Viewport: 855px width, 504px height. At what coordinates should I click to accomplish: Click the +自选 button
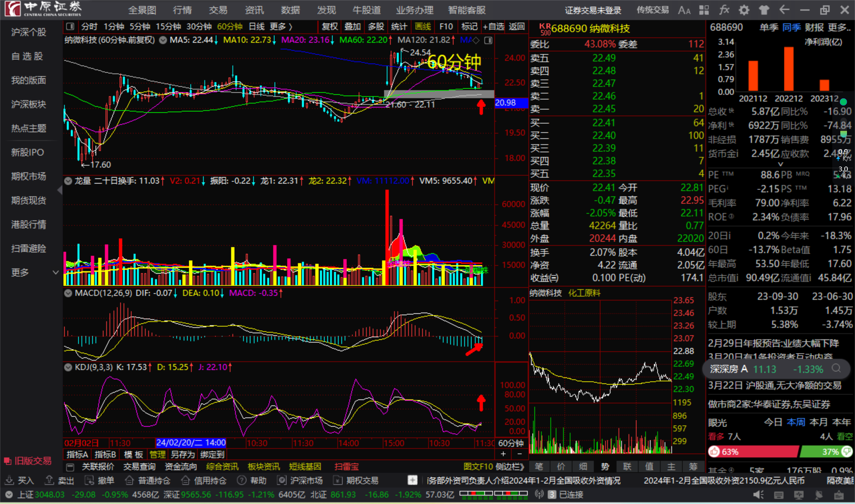(x=493, y=27)
